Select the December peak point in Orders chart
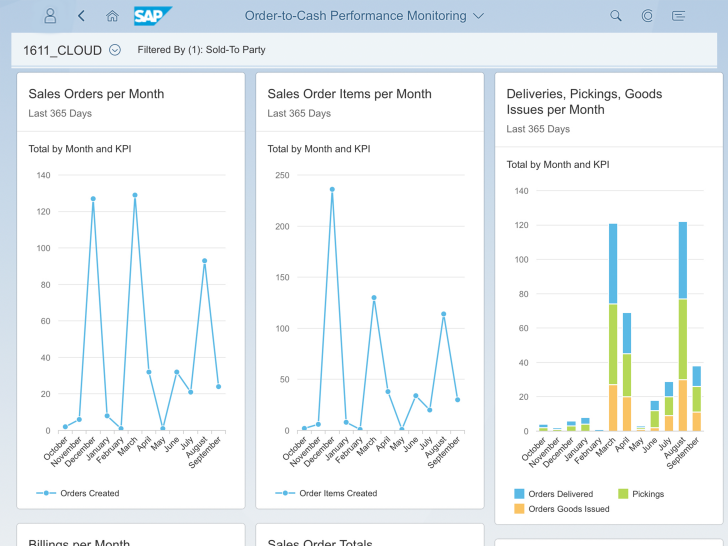Screen dimensions: 728x546 [x=93, y=199]
